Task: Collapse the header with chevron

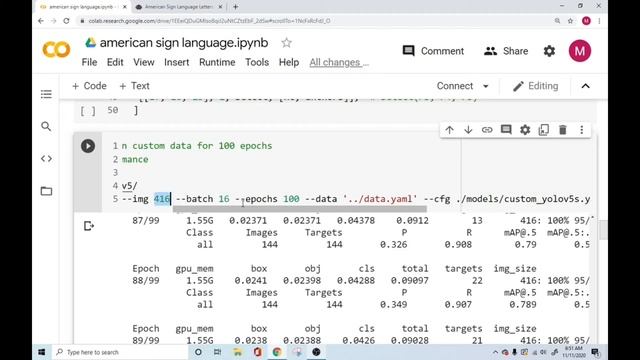Action: click(x=585, y=86)
